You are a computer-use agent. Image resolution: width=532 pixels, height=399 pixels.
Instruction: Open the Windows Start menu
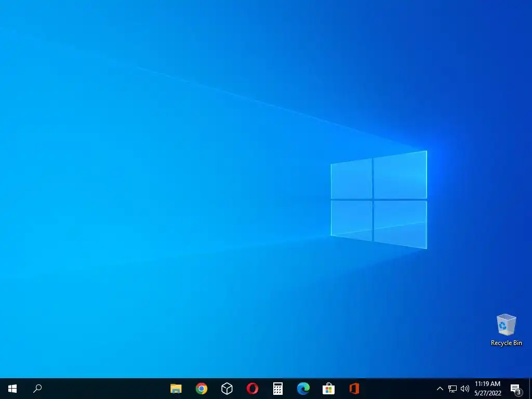tap(12, 389)
